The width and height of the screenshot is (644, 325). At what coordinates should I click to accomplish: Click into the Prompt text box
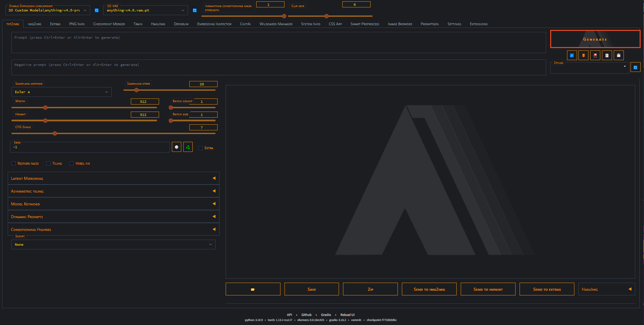coord(278,42)
